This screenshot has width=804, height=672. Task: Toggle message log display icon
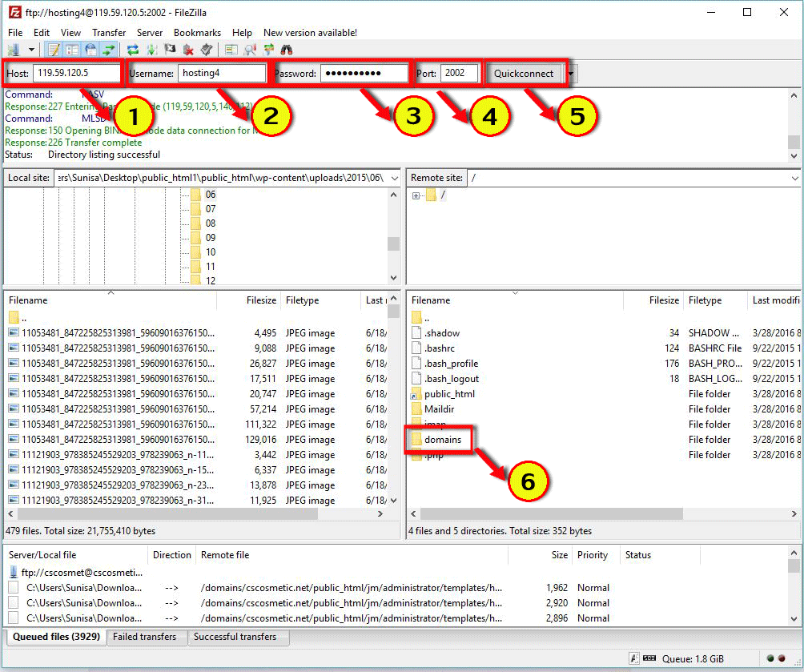click(x=54, y=50)
